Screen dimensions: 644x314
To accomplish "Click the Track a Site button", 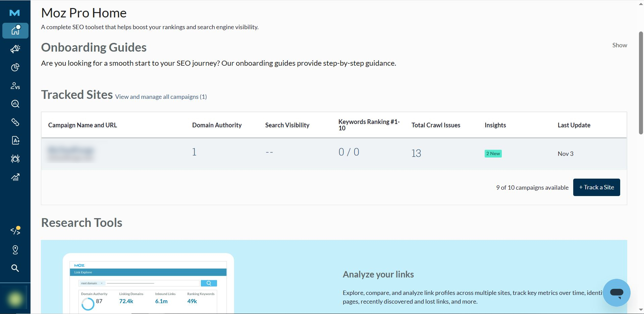I will tap(596, 187).
